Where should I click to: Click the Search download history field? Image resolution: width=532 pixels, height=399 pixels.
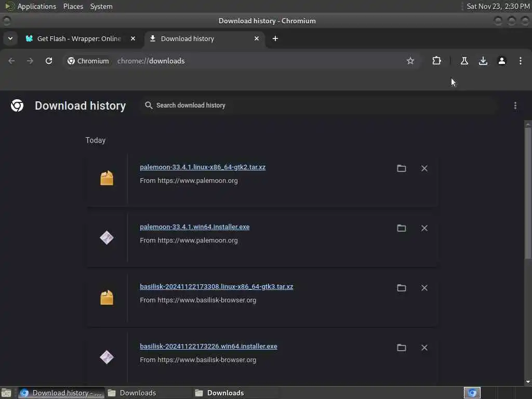point(319,105)
